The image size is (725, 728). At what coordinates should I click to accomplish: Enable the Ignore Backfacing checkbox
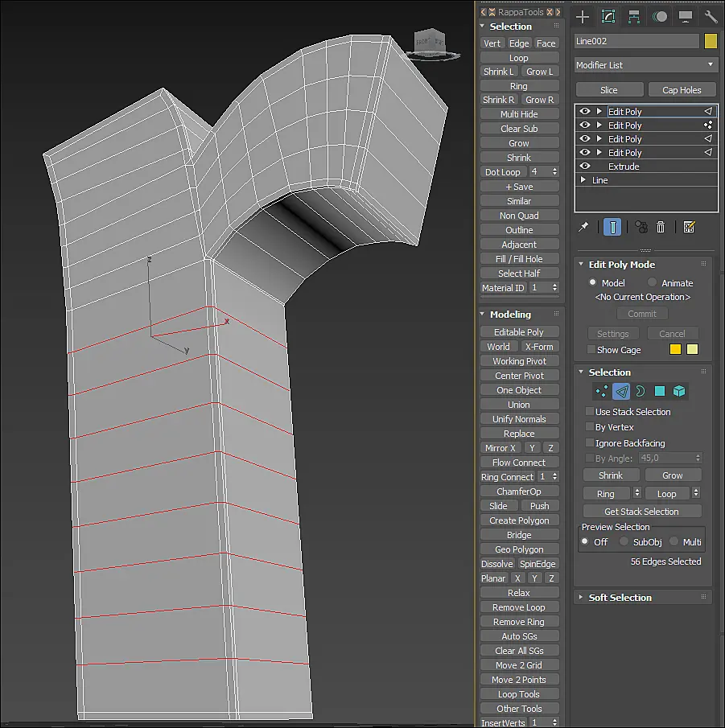pos(590,442)
